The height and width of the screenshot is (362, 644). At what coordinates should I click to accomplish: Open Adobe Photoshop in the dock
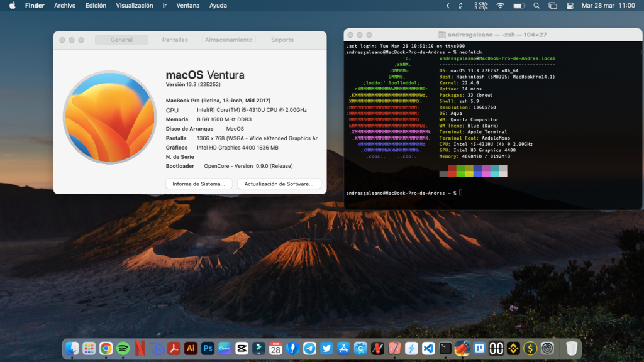pos(208,348)
